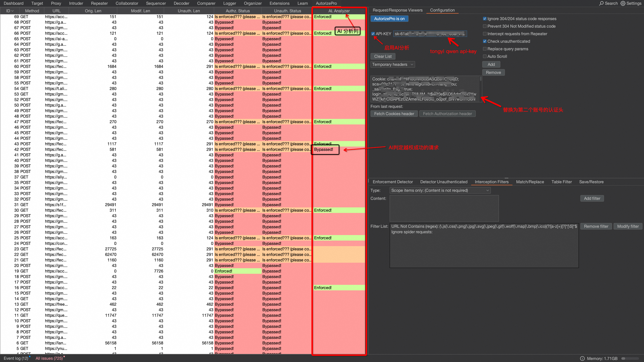Screen dimensions: 644x362
Task: Toggle the AutorizePro is on button
Action: coord(389,19)
